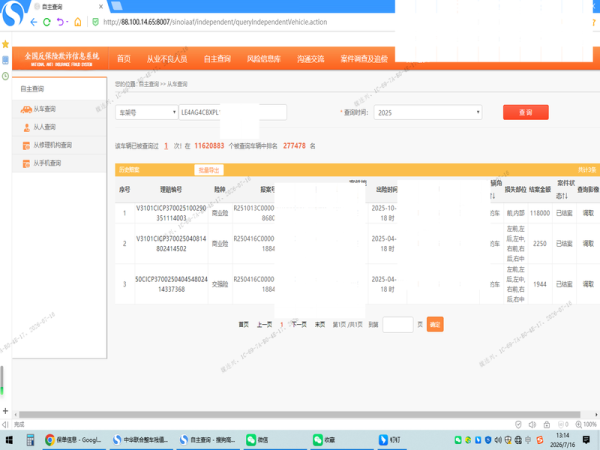Open the dropdown arrow beside the purple undo icon
The height and width of the screenshot is (450, 600).
pyautogui.click(x=67, y=22)
